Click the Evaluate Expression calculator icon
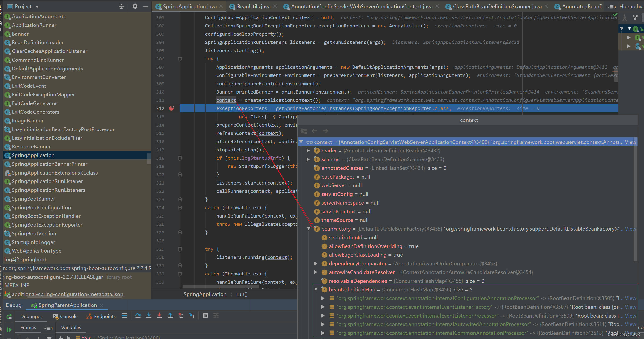The height and width of the screenshot is (339, 644). pos(205,316)
